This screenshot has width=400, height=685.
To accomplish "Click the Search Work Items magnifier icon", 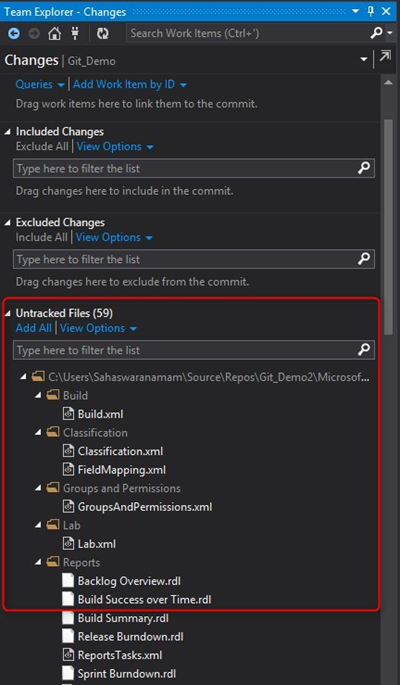I will (376, 33).
